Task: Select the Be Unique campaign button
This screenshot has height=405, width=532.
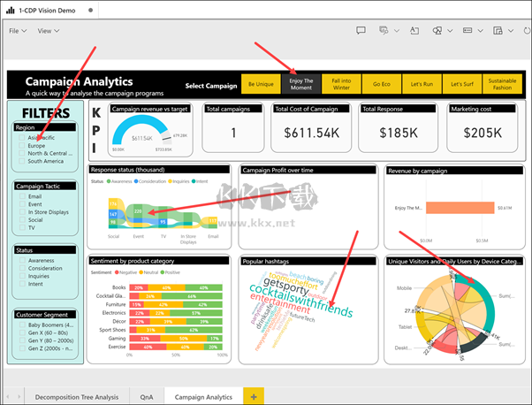Action: 261,84
